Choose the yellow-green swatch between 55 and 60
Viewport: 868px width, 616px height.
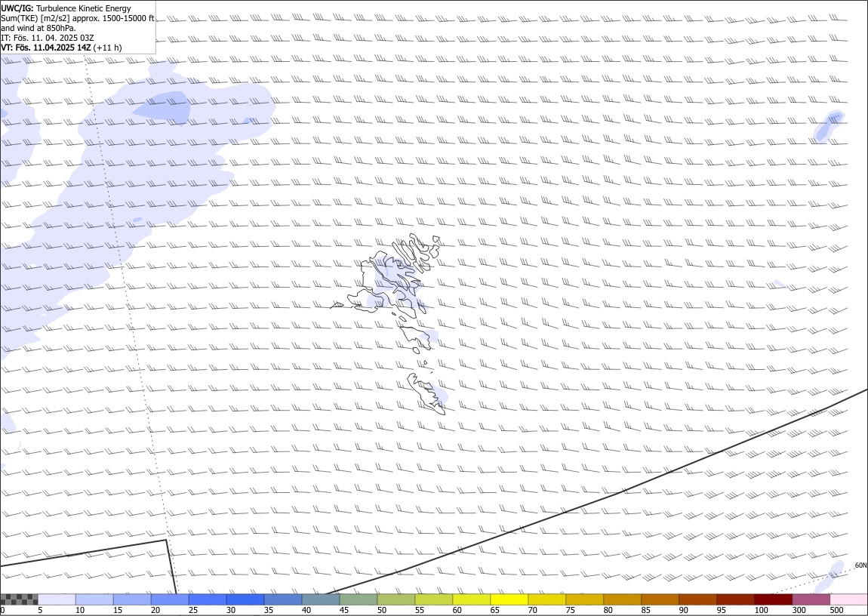tap(434, 599)
